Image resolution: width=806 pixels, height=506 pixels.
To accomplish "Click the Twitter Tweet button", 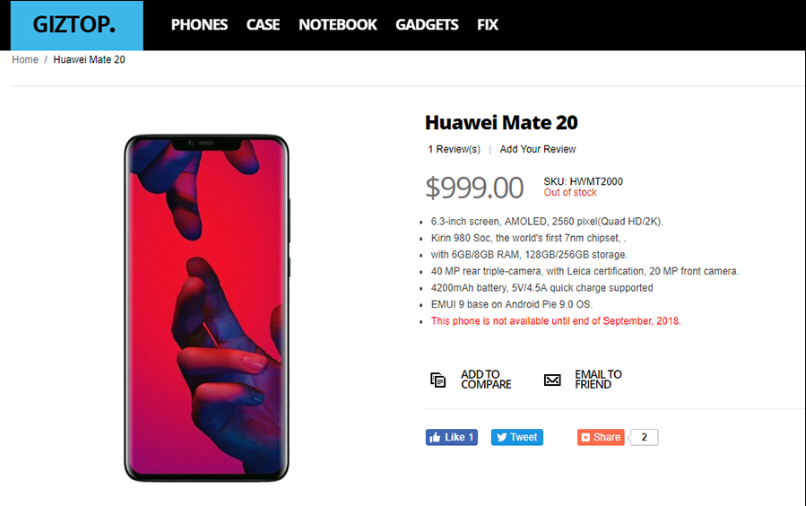I will [x=517, y=437].
